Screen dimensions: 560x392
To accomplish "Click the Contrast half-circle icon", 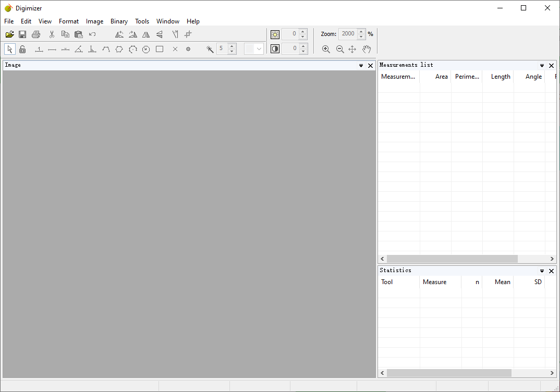I will (275, 49).
